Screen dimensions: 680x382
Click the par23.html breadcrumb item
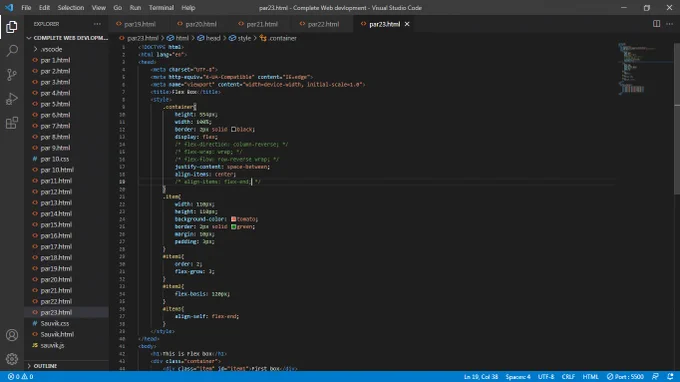tap(139, 38)
